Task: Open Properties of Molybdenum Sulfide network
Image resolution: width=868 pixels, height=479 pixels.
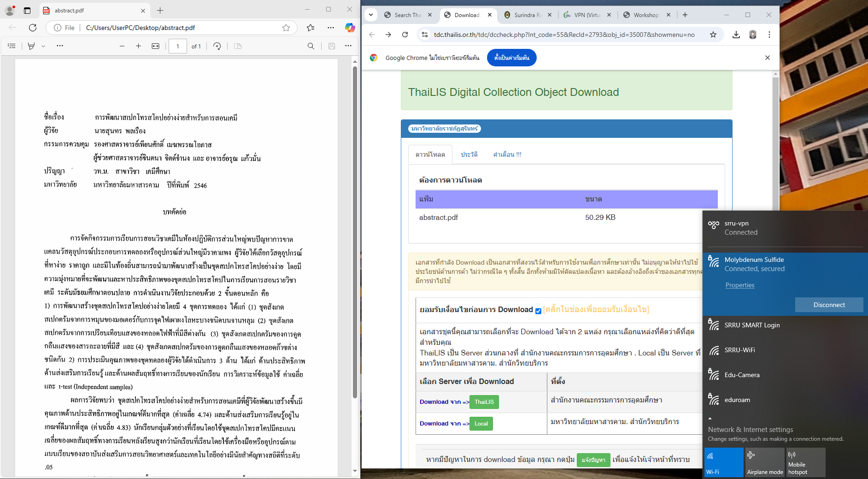Action: [740, 285]
